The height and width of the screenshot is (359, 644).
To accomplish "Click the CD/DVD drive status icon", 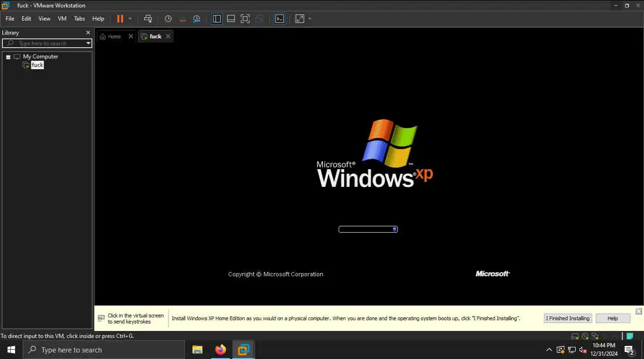I will coord(585,336).
